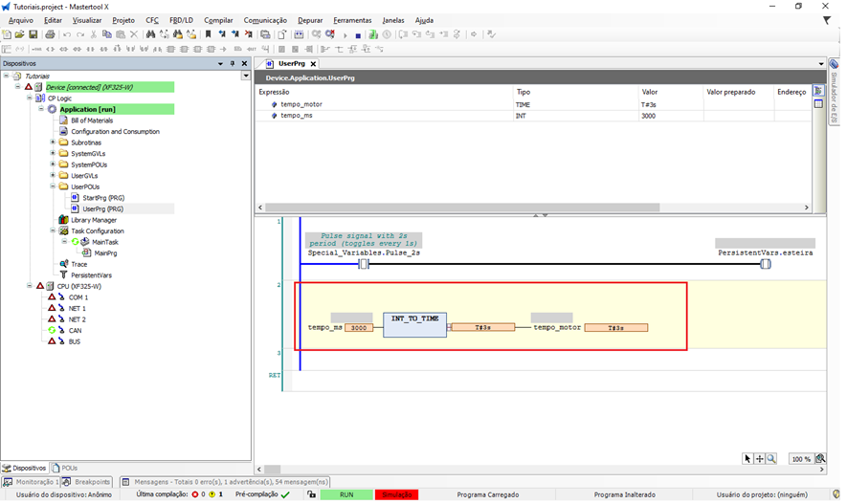Open the Library Manager node
The image size is (847, 504).
(93, 220)
